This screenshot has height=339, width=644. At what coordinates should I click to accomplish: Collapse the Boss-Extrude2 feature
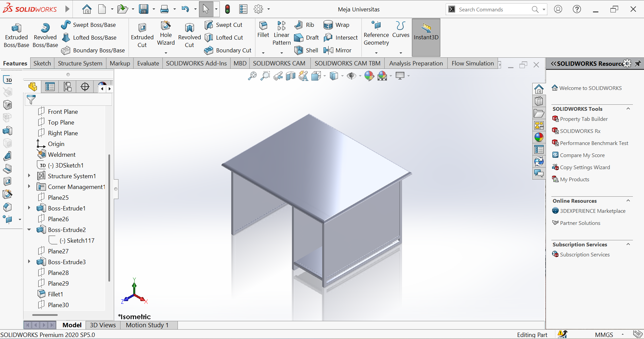[x=29, y=230]
